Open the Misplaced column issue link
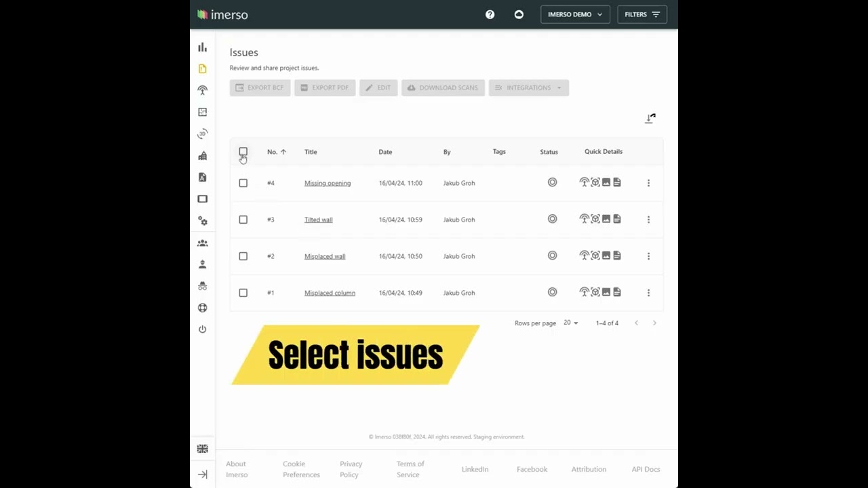Image resolution: width=868 pixels, height=488 pixels. [x=330, y=293]
